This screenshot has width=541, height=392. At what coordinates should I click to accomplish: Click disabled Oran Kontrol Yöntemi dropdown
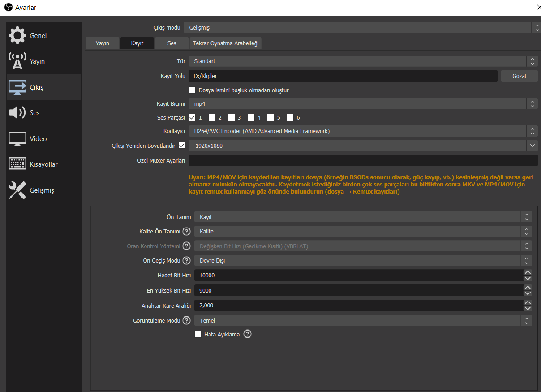click(363, 246)
